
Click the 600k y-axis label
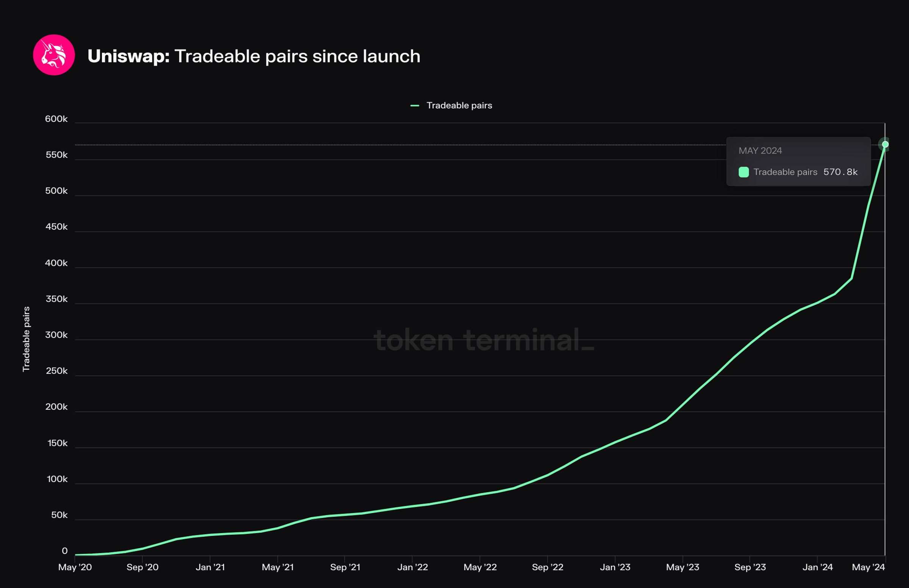pyautogui.click(x=56, y=119)
